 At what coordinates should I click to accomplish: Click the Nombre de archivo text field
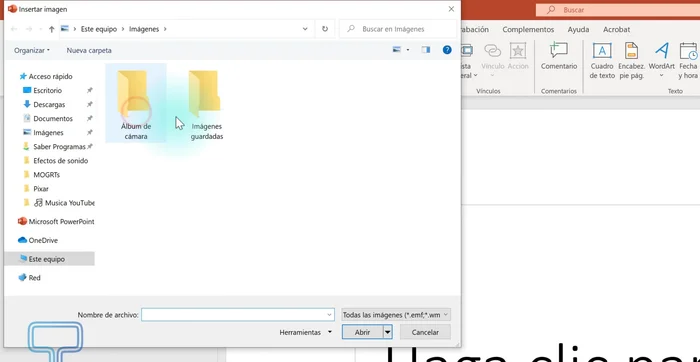[x=238, y=315]
